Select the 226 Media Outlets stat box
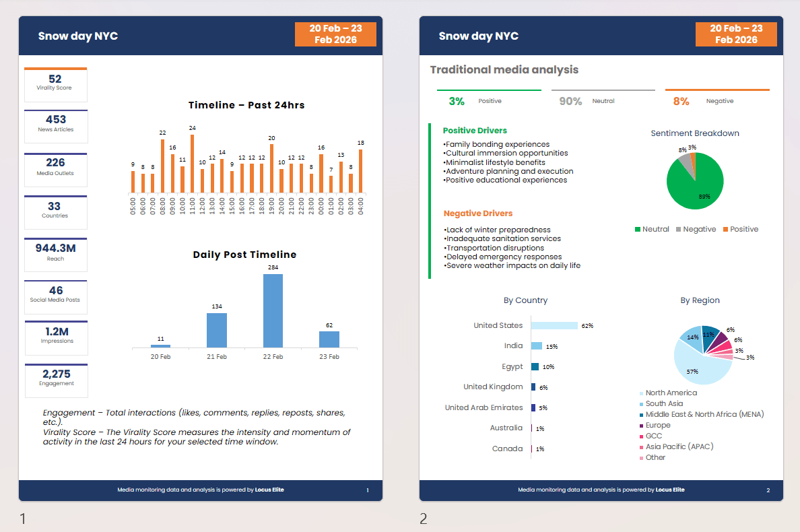Image resolution: width=800 pixels, height=532 pixels. tap(56, 170)
